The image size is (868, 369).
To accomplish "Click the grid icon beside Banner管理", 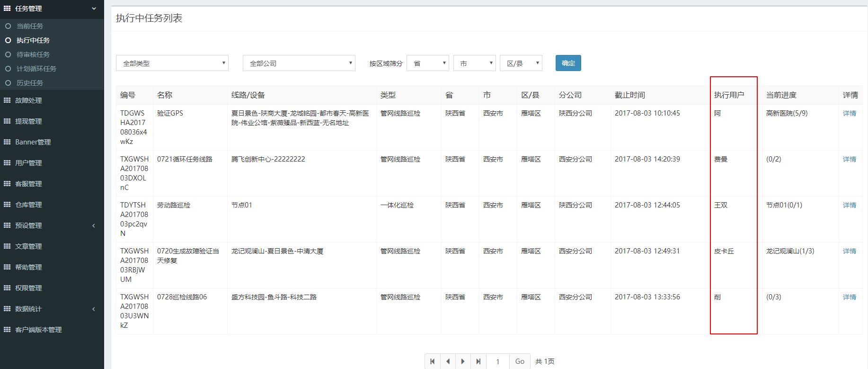I will (x=7, y=142).
